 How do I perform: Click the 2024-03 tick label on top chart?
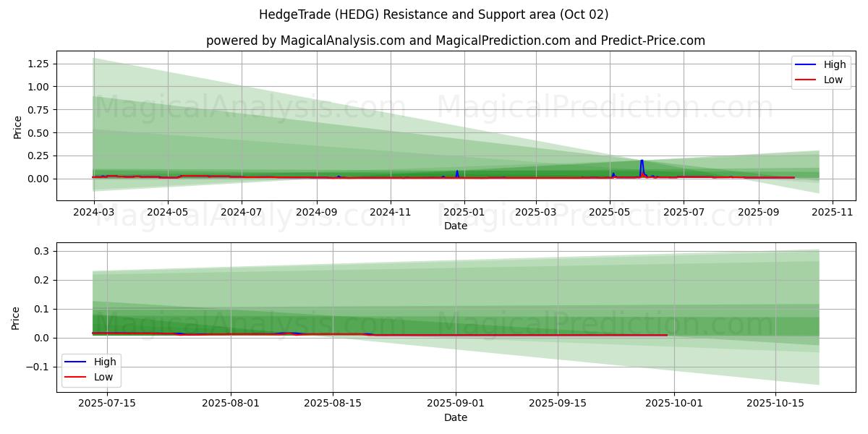click(x=93, y=213)
